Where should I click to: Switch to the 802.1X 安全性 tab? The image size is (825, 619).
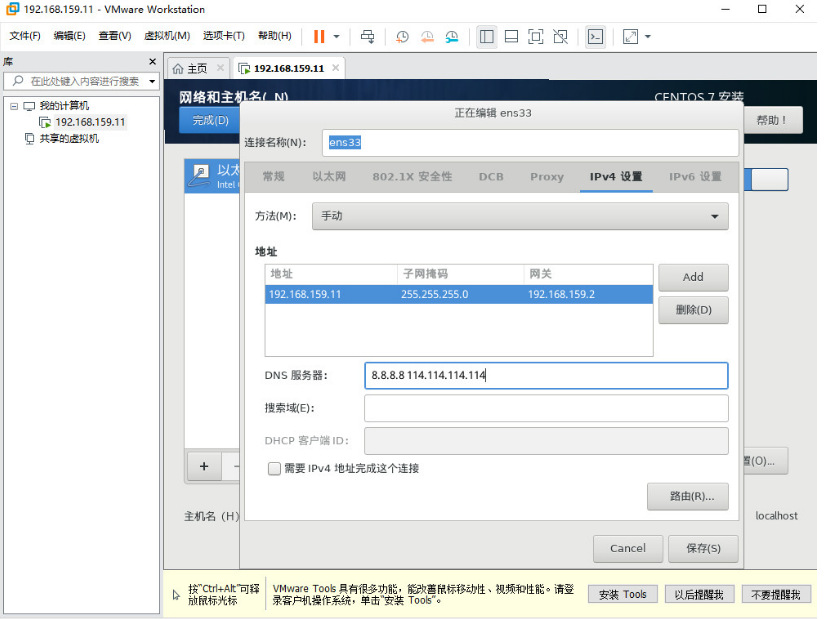pos(412,177)
